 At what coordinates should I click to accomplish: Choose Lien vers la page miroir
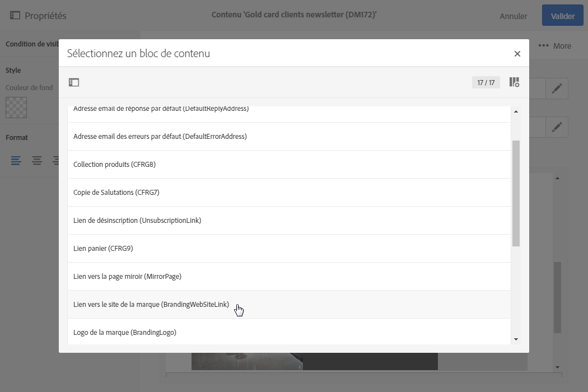pos(127,277)
